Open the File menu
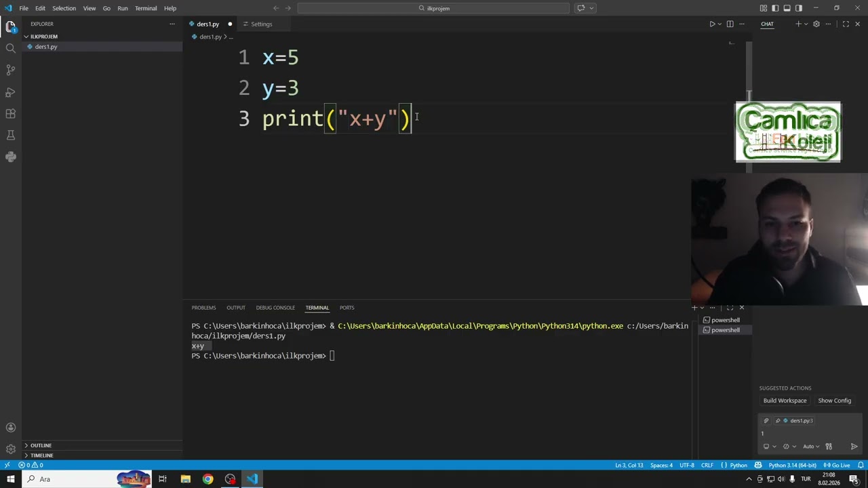The height and width of the screenshot is (488, 868). (24, 8)
